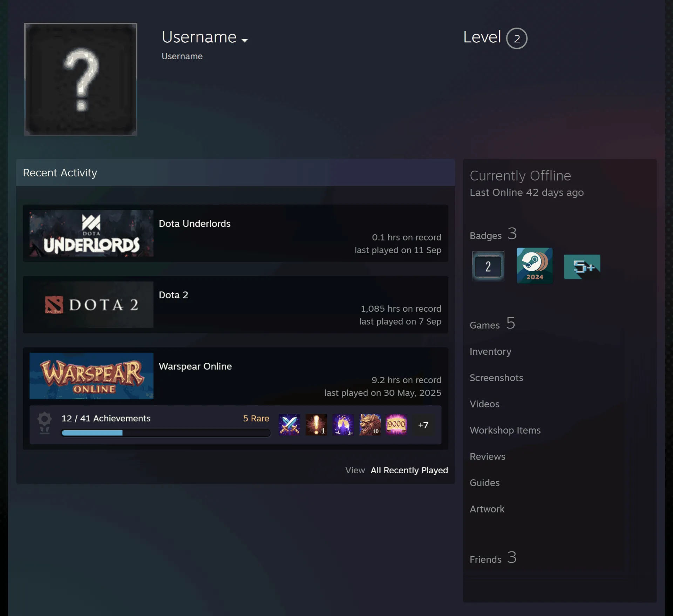Image resolution: width=673 pixels, height=616 pixels.
Task: Click the Level label text
Action: [482, 37]
